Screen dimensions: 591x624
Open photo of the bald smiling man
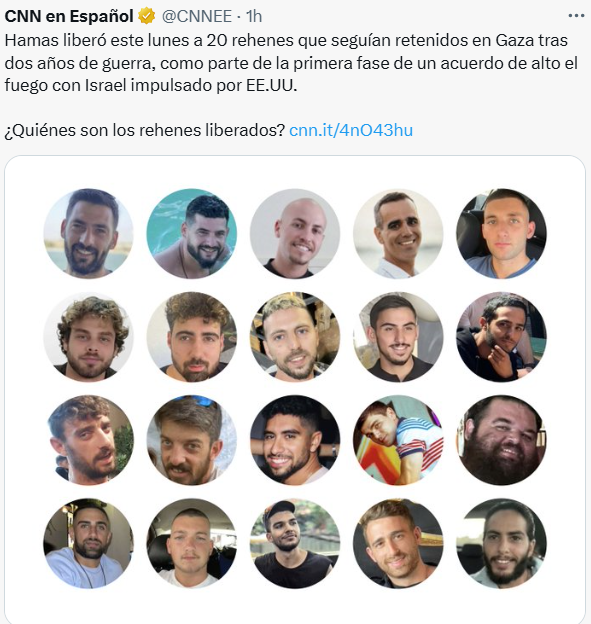coord(295,233)
